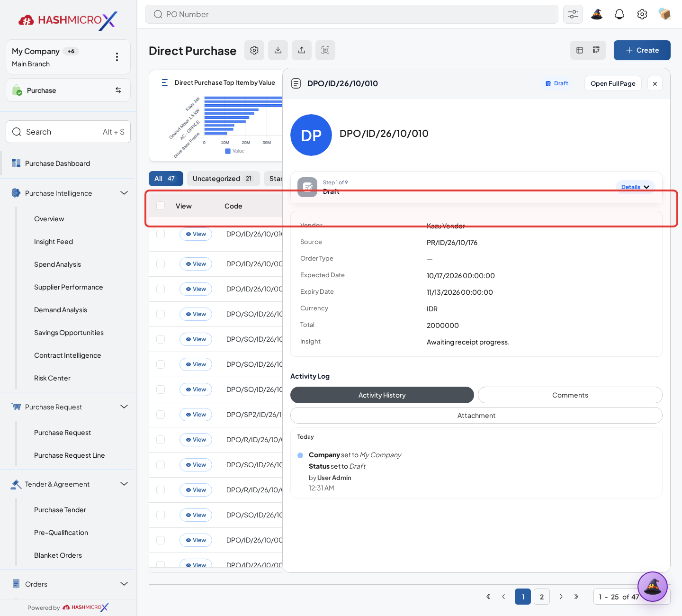
Task: Open the floating wizard assistant button
Action: click(653, 587)
